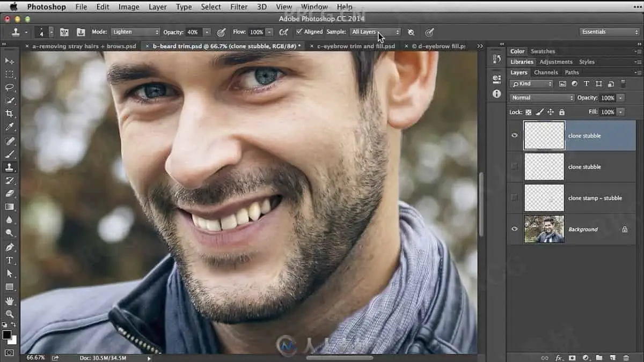Click the layer effects fx icon
Screen dimensions: 644x362
[559, 358]
